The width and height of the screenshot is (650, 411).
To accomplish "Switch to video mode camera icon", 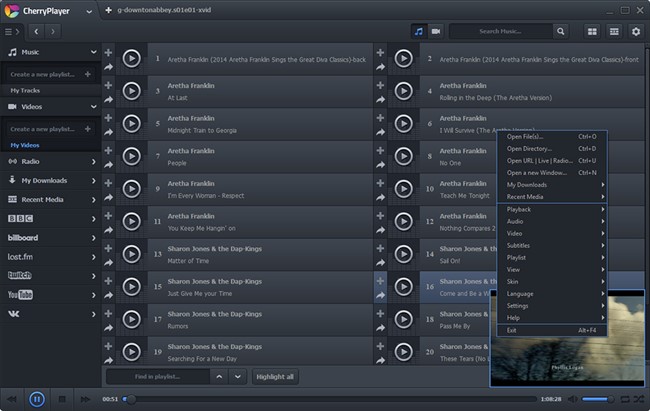I will pyautogui.click(x=436, y=32).
